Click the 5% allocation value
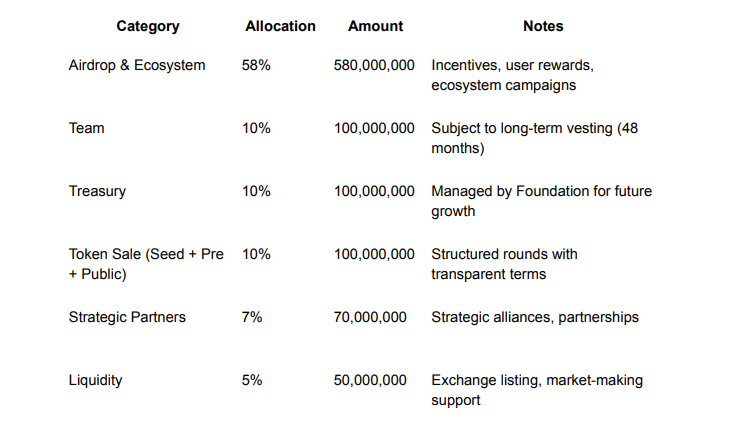This screenshot has height=428, width=740. click(x=252, y=380)
